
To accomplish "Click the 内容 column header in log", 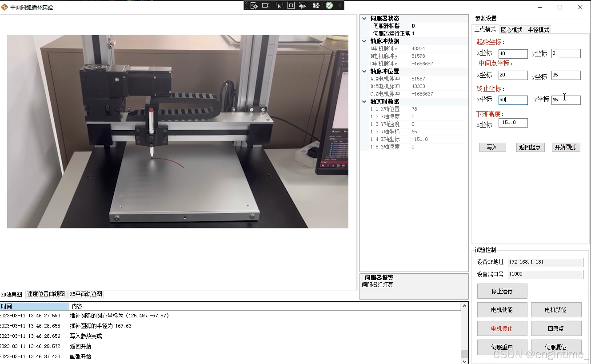I will pos(265,306).
